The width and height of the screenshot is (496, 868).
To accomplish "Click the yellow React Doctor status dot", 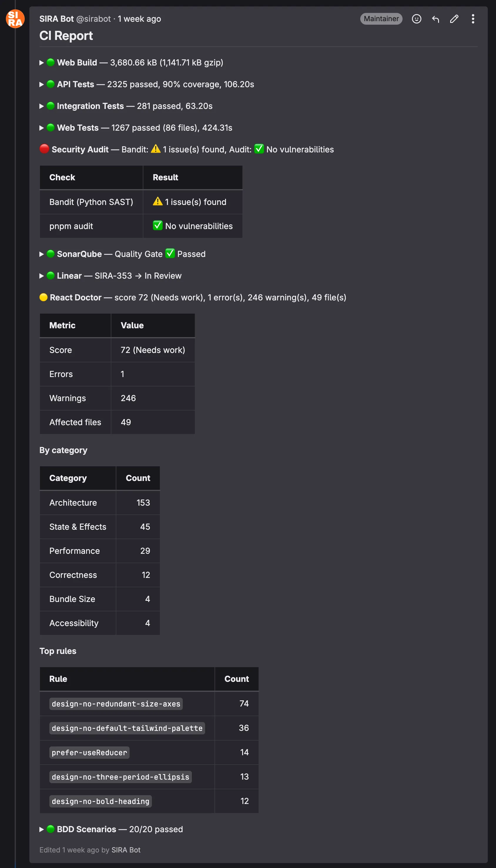I will pyautogui.click(x=43, y=297).
